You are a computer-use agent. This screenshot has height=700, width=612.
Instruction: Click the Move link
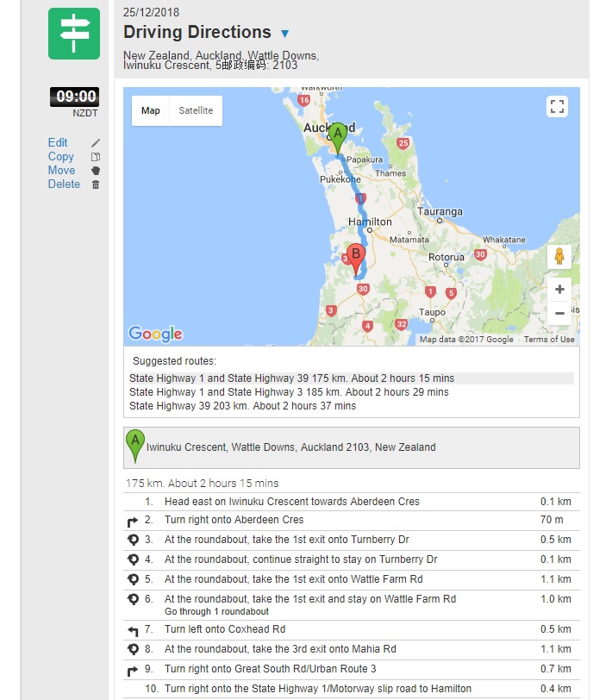pos(61,170)
